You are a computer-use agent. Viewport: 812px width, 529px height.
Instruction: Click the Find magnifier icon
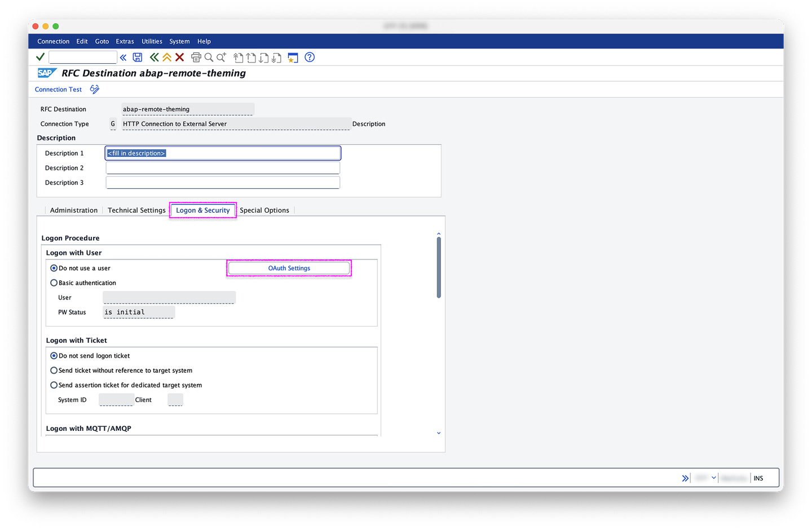[209, 57]
